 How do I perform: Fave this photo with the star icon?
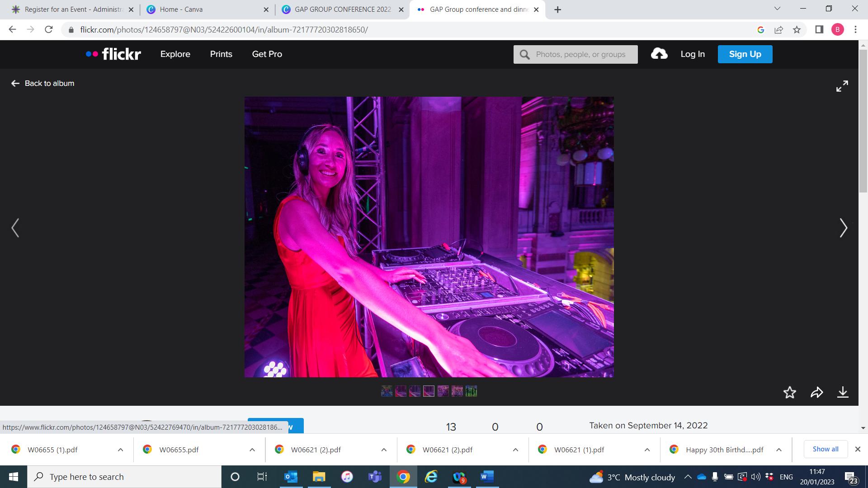[x=790, y=392]
